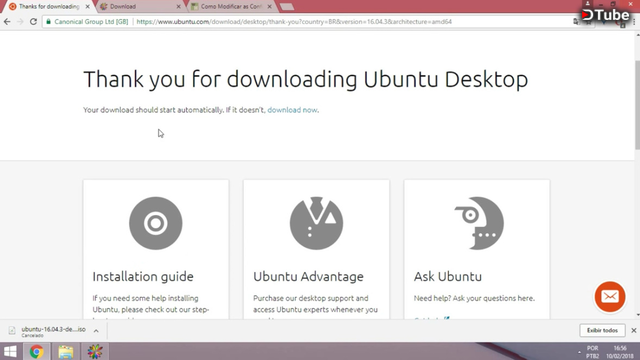Expand options for ubuntu-16.04.3 iso download
The height and width of the screenshot is (360, 640).
coord(96,331)
